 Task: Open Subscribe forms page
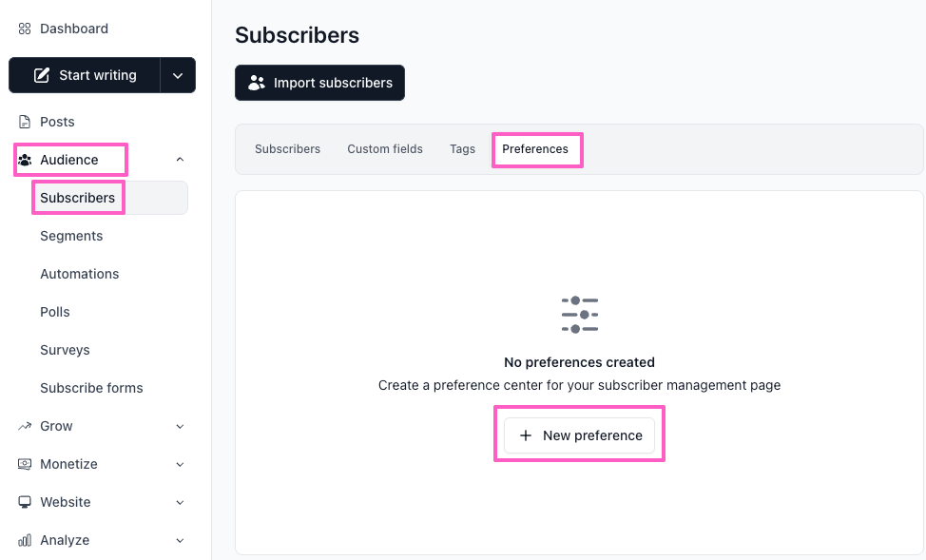91,388
